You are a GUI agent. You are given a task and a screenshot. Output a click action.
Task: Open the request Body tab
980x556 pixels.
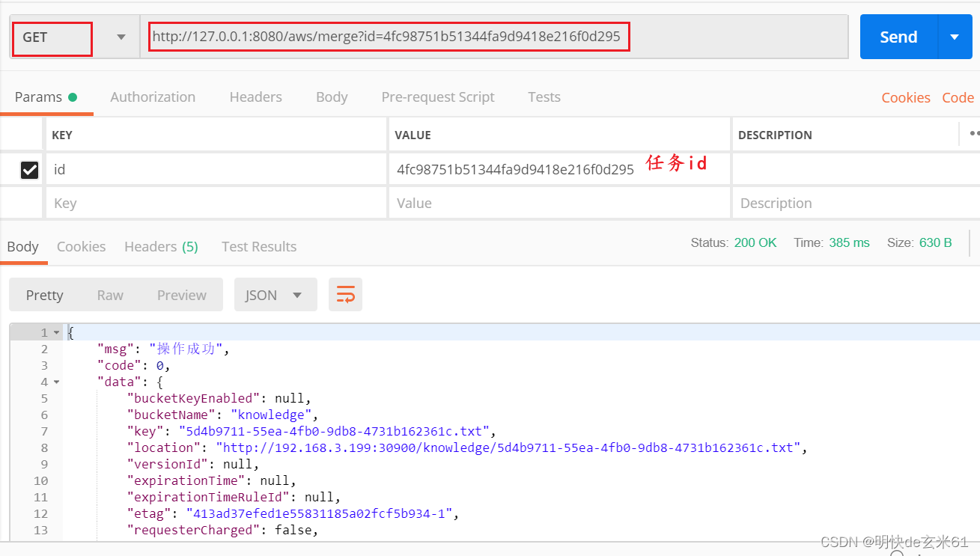(x=332, y=97)
